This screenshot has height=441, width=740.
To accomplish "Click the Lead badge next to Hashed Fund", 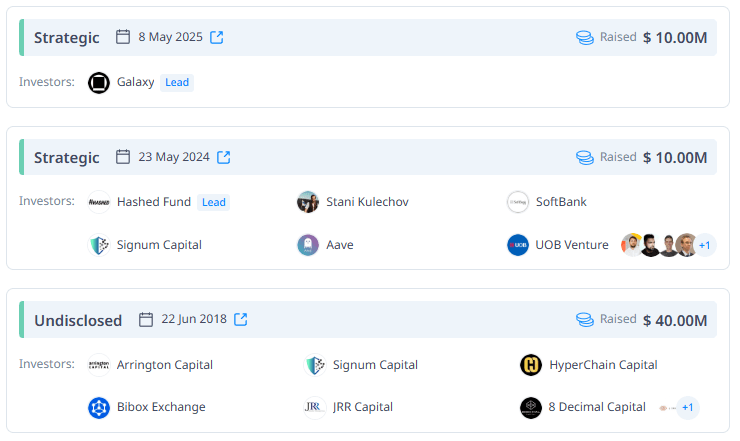I will (x=214, y=202).
